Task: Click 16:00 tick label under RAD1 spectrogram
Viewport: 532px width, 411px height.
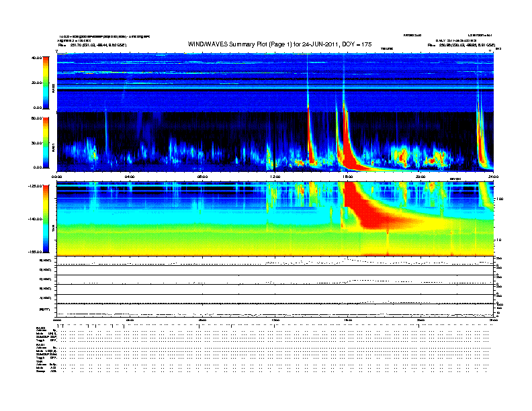Action: [x=348, y=177]
